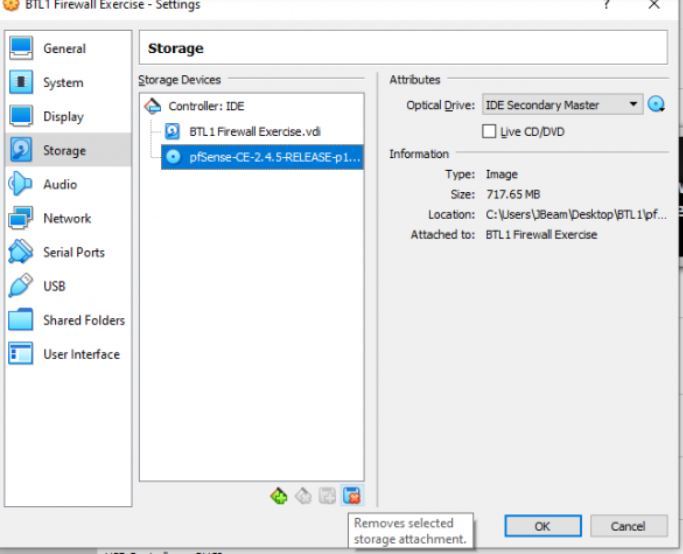Open the Optical Drive dropdown

pyautogui.click(x=562, y=105)
